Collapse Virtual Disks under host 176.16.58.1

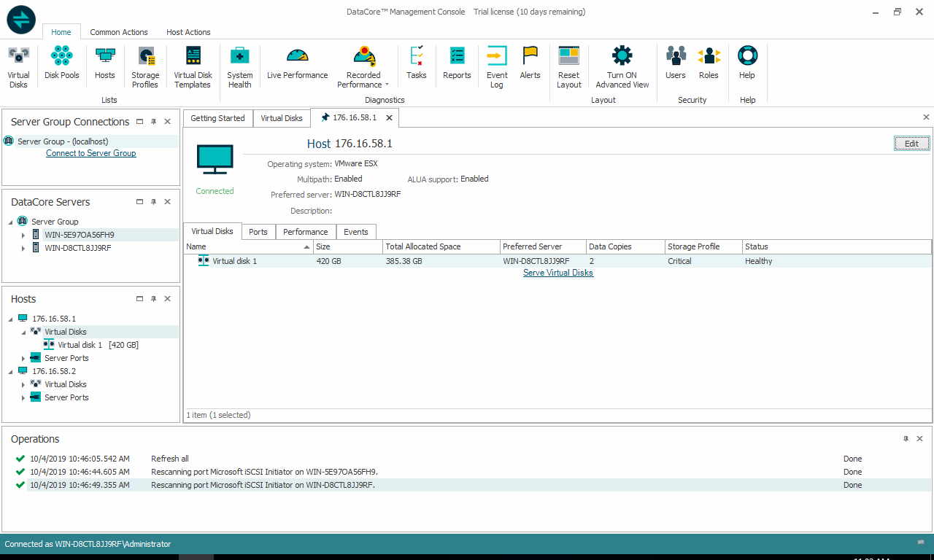coord(23,332)
